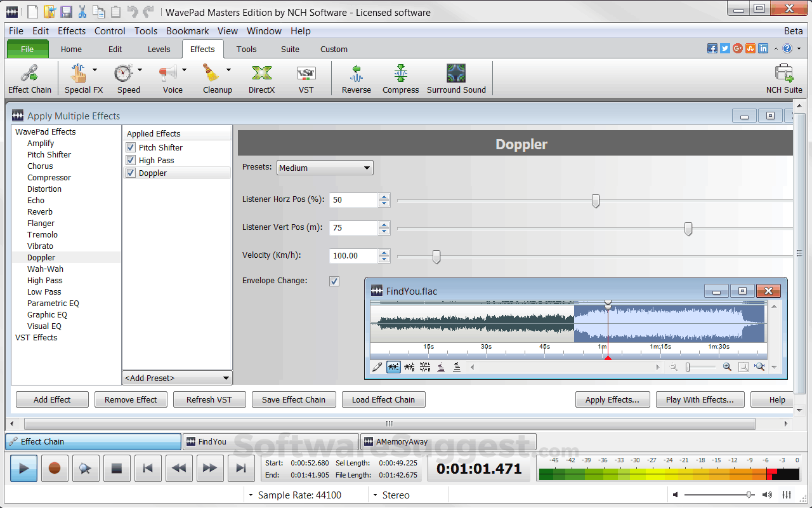Click the Save Effect Chain button
812x508 pixels.
pyautogui.click(x=293, y=399)
